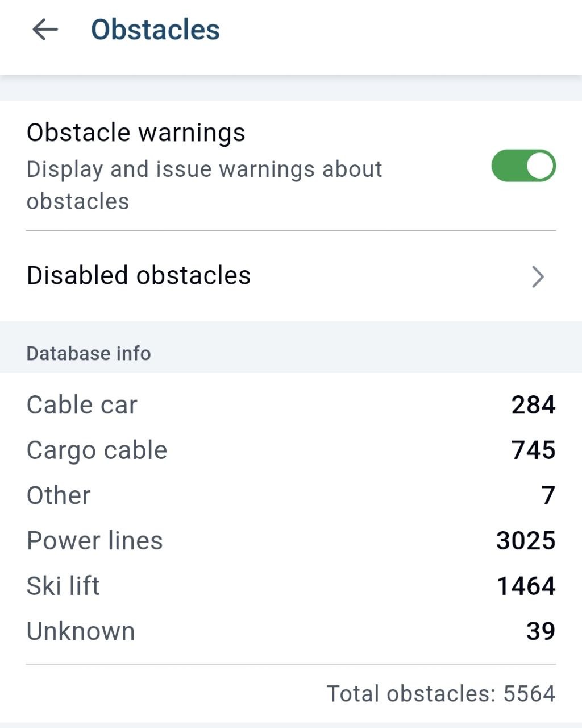
Task: Go back using the arrow icon
Action: 45,30
